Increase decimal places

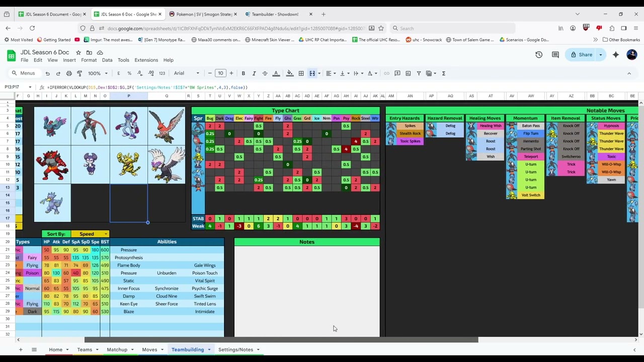pos(151,73)
